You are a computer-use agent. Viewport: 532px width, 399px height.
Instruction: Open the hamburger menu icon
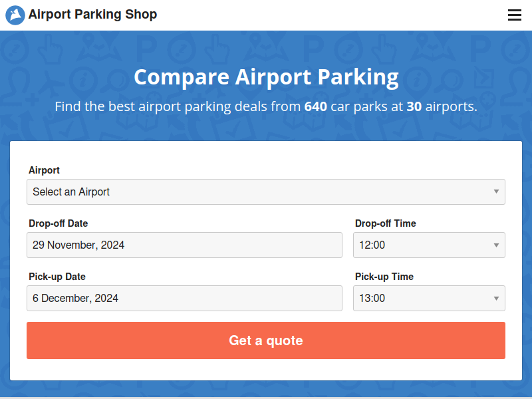pos(514,15)
